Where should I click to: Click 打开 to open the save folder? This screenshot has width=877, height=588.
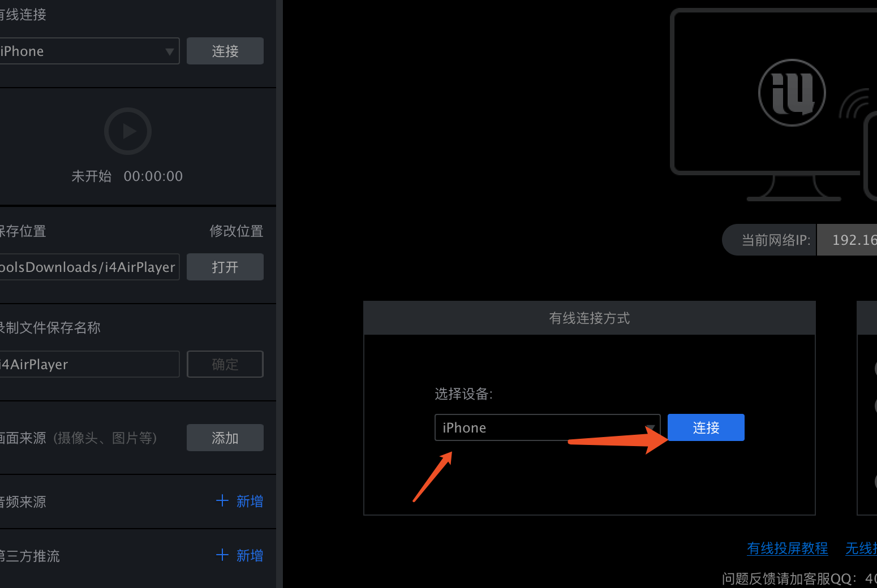click(225, 266)
